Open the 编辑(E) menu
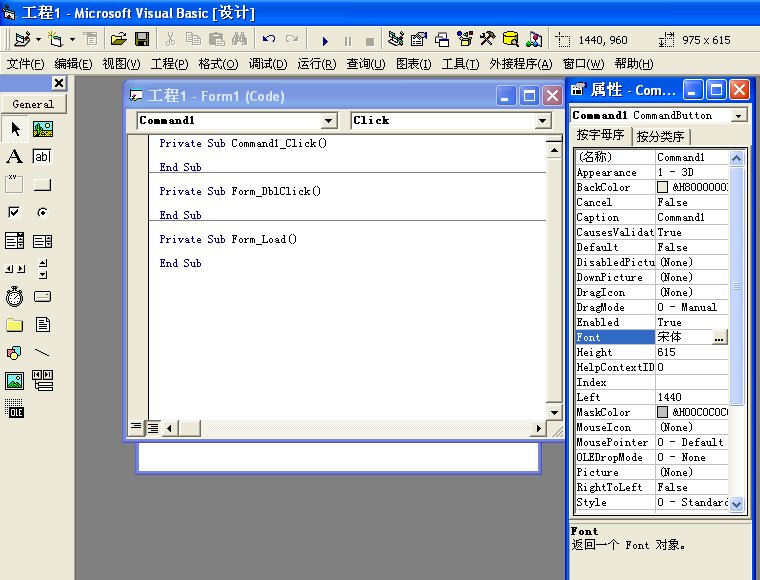The image size is (760, 580). point(73,64)
